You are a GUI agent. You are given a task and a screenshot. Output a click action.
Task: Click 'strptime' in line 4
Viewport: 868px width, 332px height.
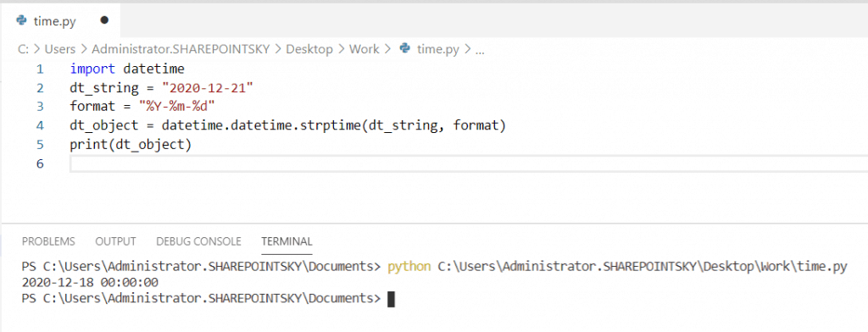[x=331, y=126]
